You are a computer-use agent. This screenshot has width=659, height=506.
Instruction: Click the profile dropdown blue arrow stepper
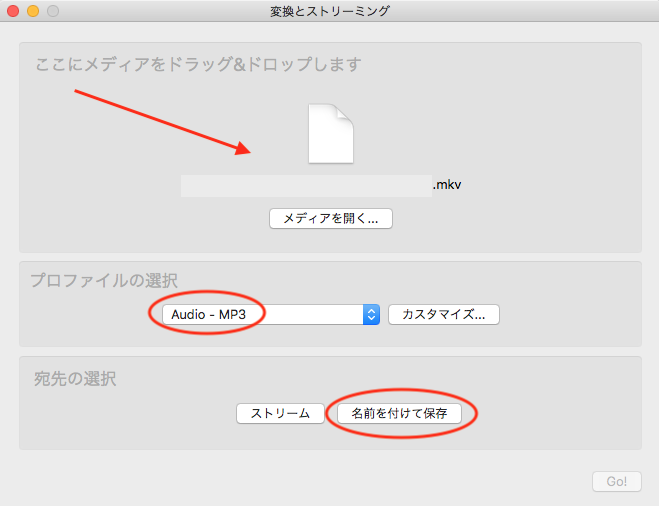372,314
